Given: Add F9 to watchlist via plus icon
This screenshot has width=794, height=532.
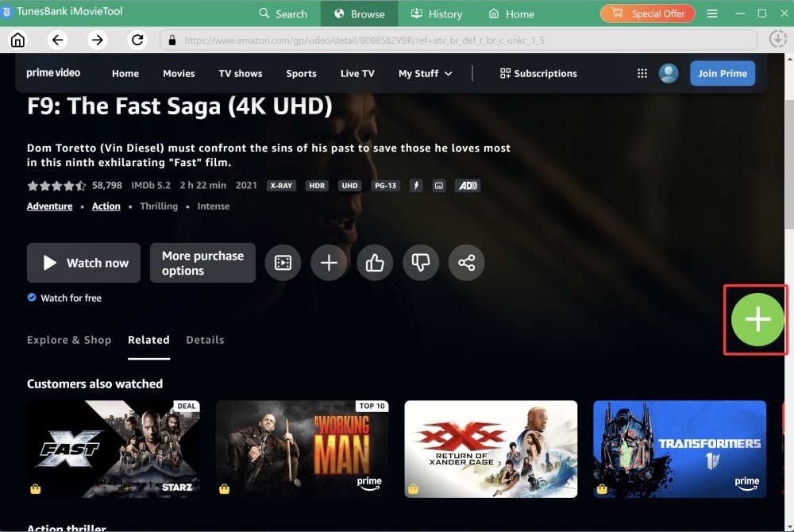Looking at the screenshot, I should [x=329, y=263].
